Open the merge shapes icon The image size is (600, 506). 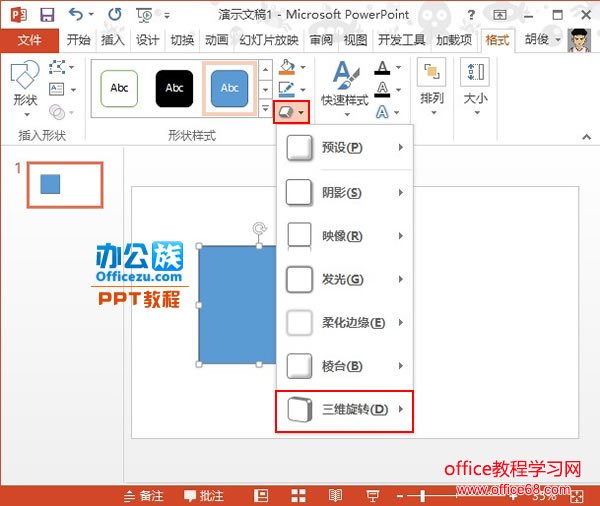click(57, 112)
